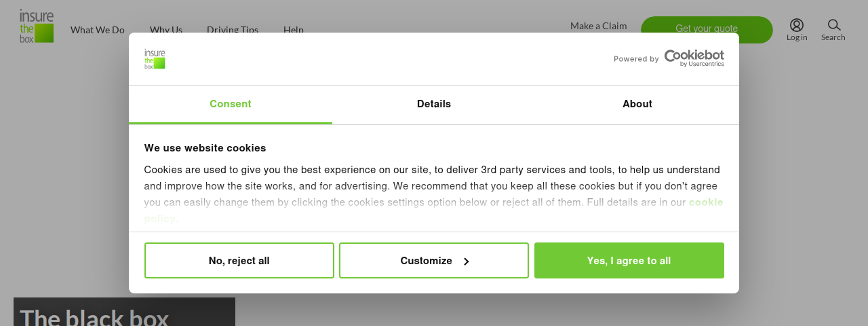This screenshot has height=326, width=868.
Task: Click the Get your quote button
Action: 707,29
